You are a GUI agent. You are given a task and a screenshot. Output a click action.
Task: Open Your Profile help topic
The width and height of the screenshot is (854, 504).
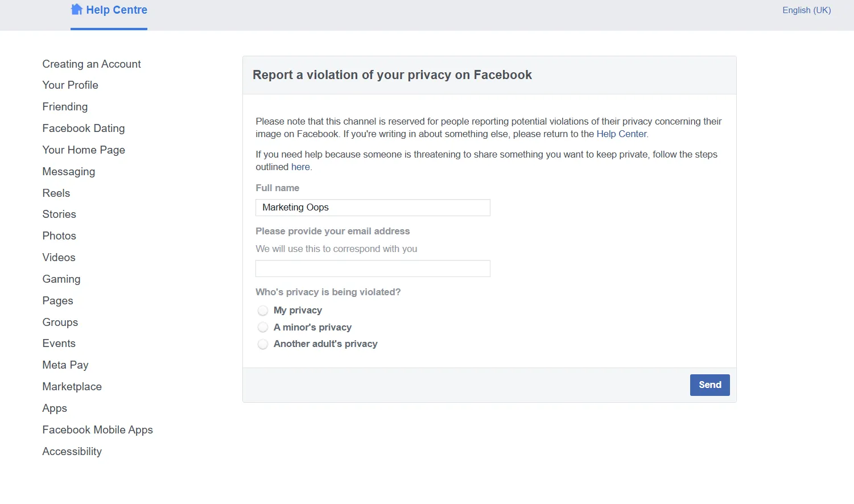tap(70, 85)
